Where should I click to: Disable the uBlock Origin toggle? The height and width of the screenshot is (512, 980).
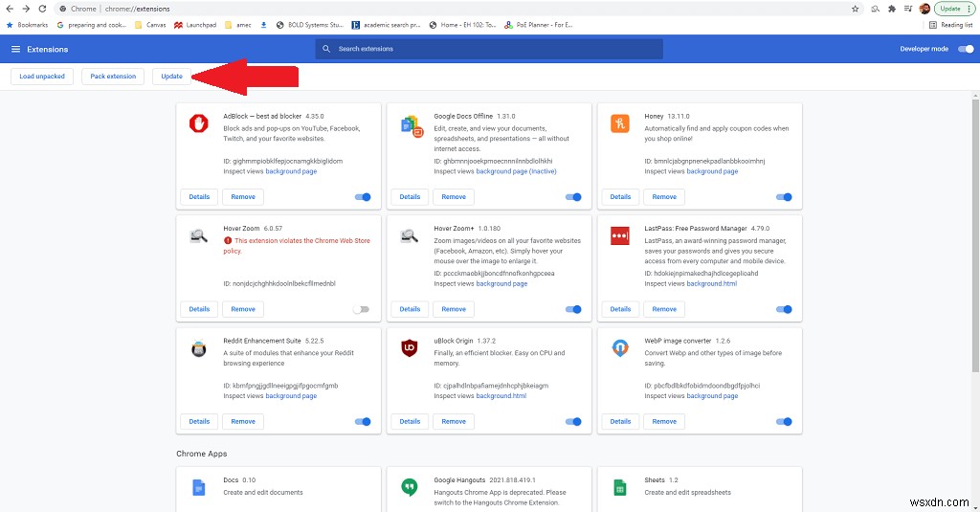[573, 422]
